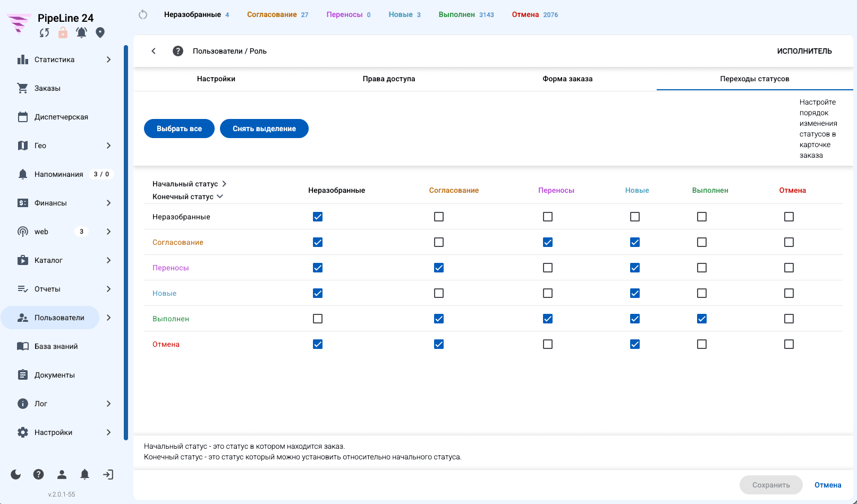
Task: Expand the Статистика sidebar submenu
Action: click(108, 59)
